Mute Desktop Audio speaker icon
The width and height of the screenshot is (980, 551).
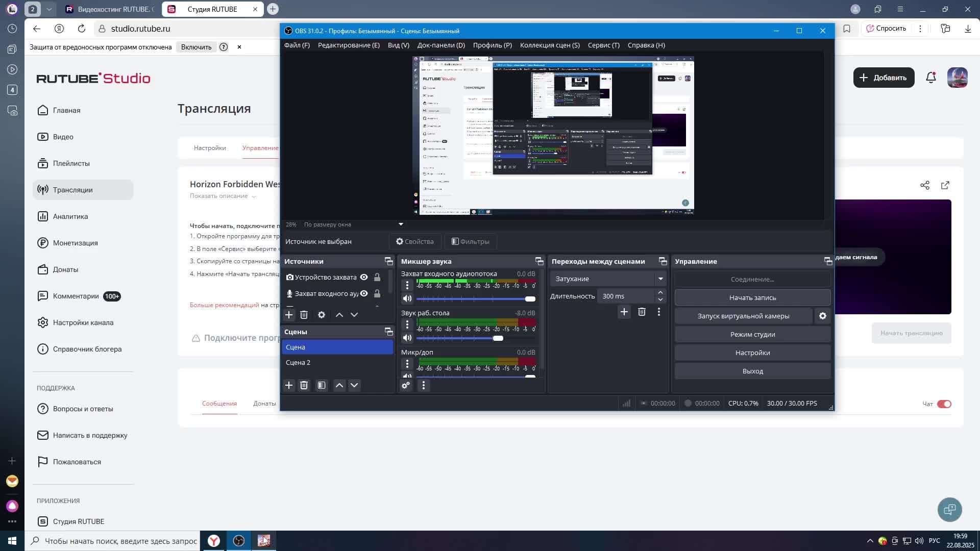pos(407,338)
